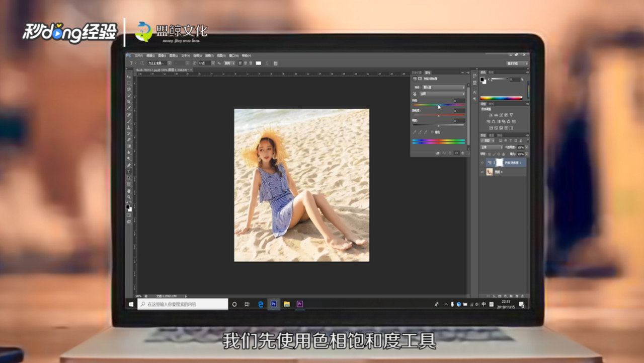
Task: Switch to the Swatches tab
Action: [x=491, y=72]
